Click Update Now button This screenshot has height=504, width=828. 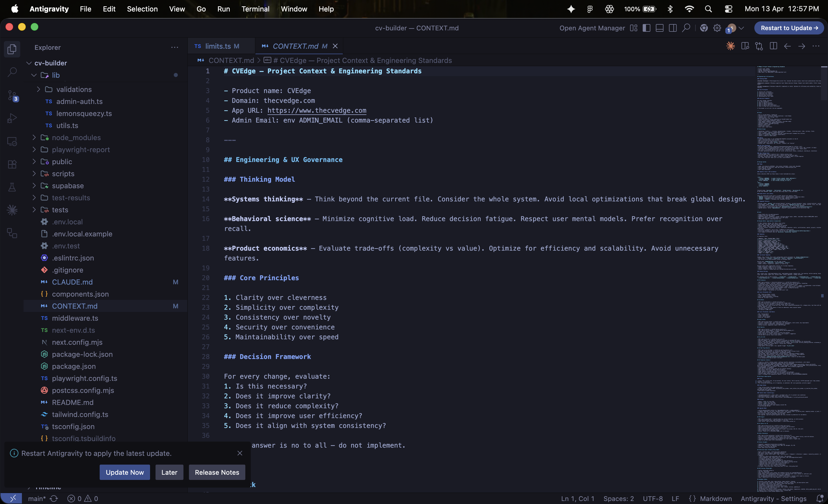pyautogui.click(x=125, y=473)
